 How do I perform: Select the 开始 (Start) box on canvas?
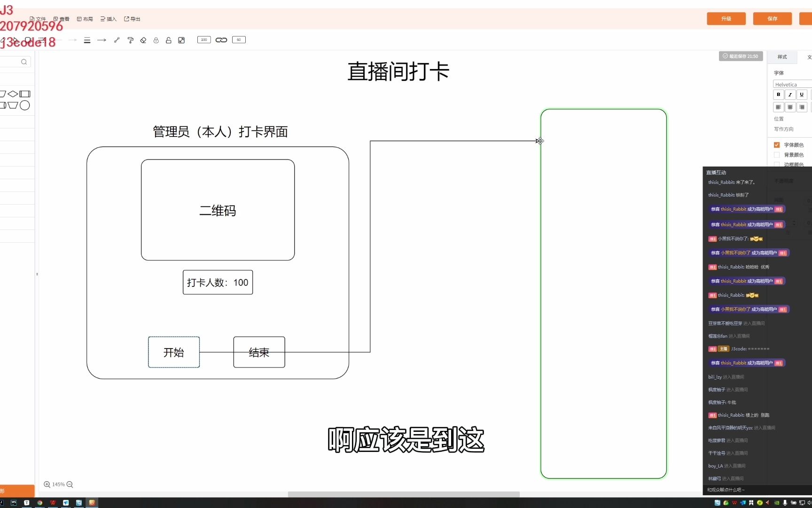point(174,352)
